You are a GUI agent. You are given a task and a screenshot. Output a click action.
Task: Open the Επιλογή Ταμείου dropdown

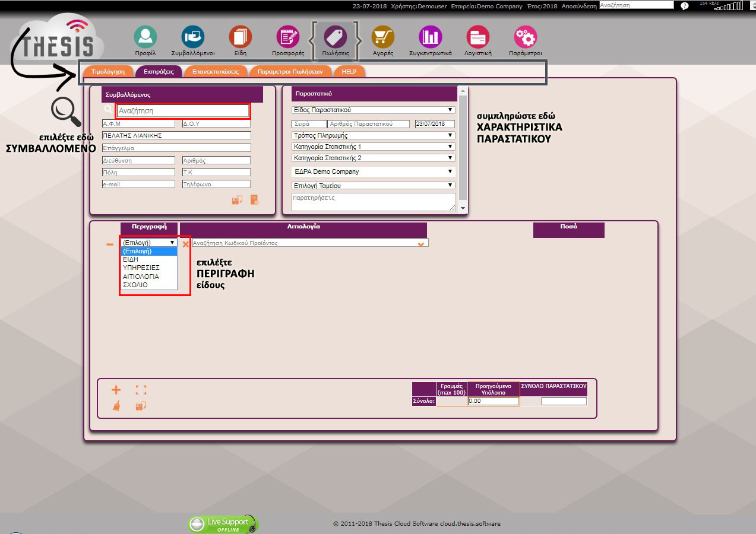click(x=374, y=186)
